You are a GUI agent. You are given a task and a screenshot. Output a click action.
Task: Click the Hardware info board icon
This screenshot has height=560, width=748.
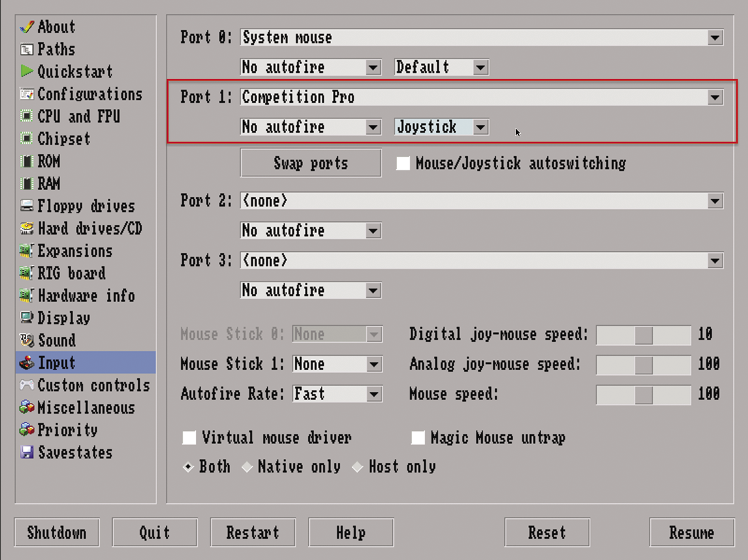[x=27, y=296]
